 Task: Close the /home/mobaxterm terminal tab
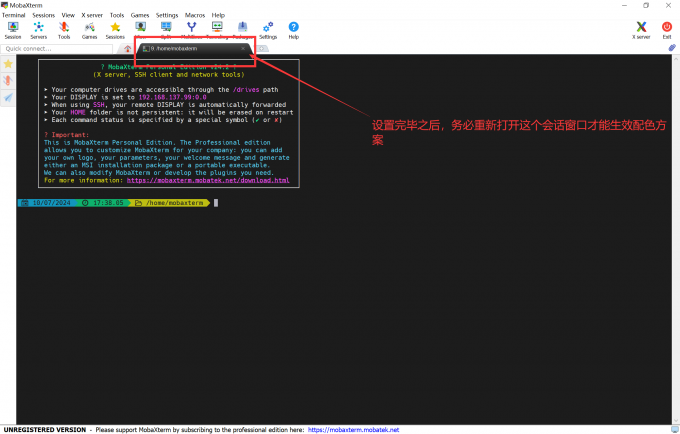point(243,49)
